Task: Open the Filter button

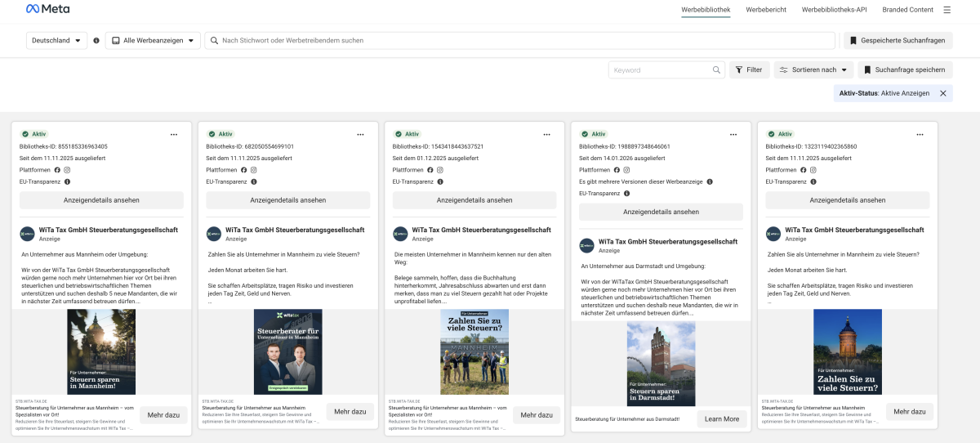Action: 749,70
